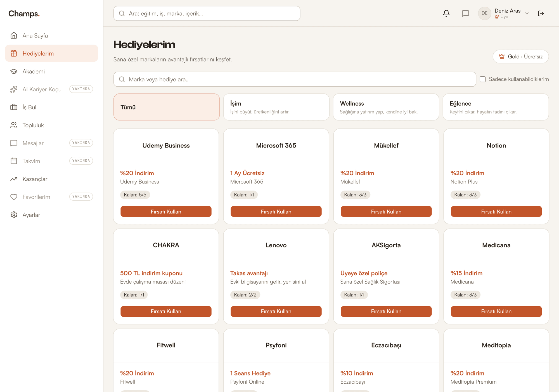The image size is (559, 392).
Task: Click the Notion Plus subtitle
Action: 464,182
